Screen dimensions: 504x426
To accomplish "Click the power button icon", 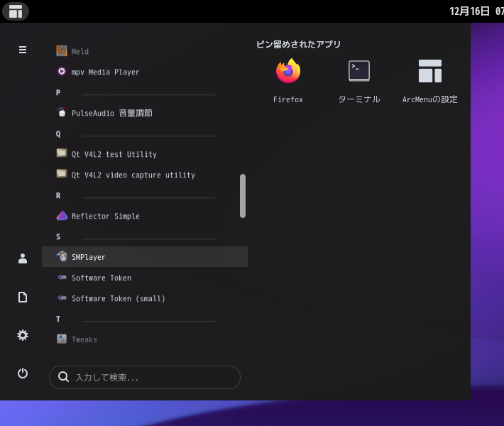I will [23, 373].
